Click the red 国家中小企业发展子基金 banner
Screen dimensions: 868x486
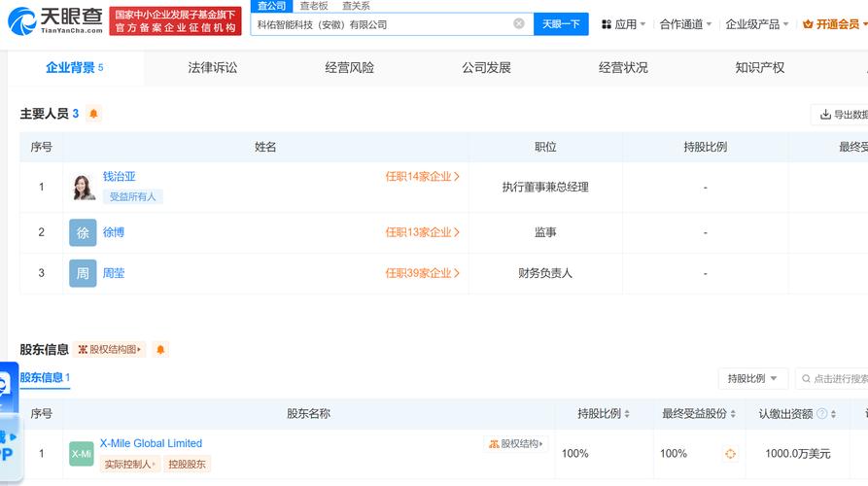coord(176,21)
